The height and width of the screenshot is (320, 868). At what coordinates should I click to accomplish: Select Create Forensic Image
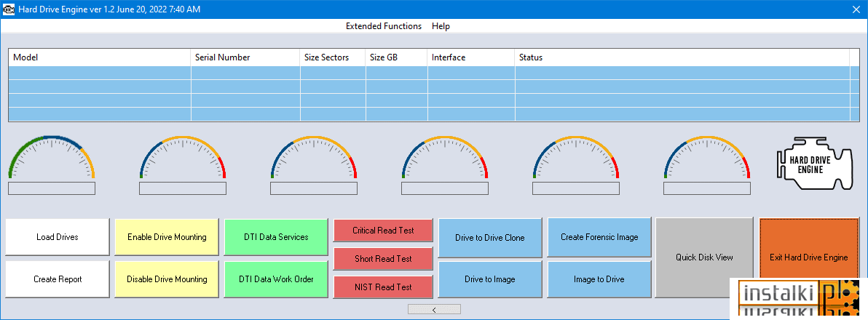pos(599,237)
